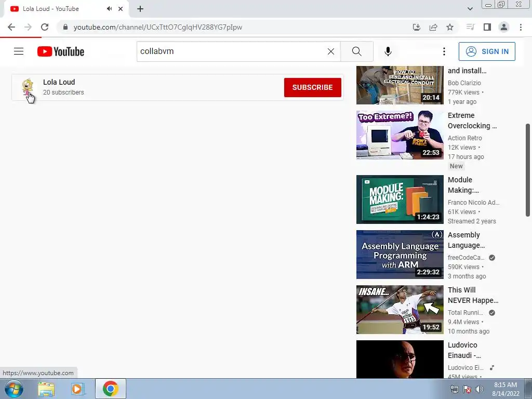The width and height of the screenshot is (532, 399).
Task: Click Franco Nicolo channel name
Action: [473, 202]
